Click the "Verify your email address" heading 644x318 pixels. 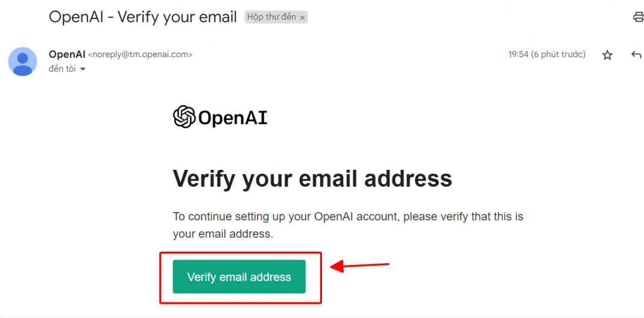tap(312, 179)
